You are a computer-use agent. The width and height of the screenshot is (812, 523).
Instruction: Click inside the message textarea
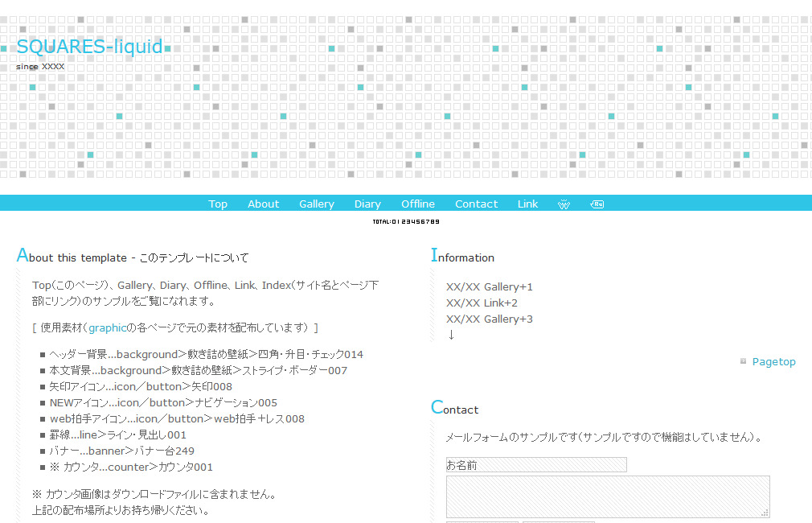[x=607, y=496]
